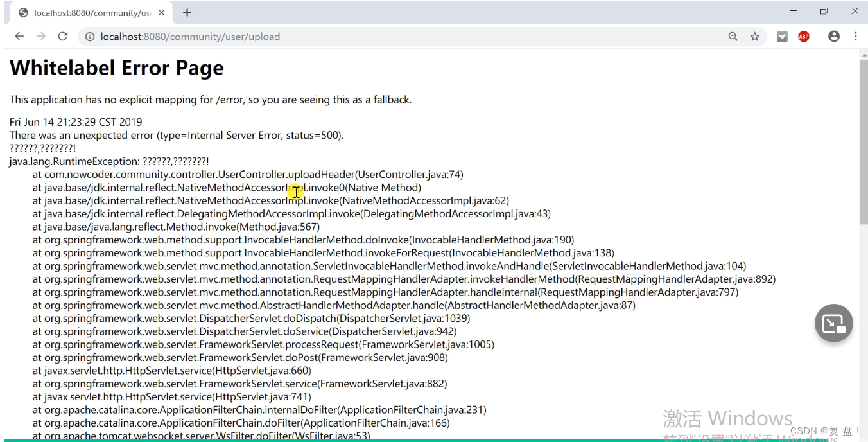Select the localhost:8080/community tab
The width and height of the screenshot is (868, 442).
[x=87, y=13]
